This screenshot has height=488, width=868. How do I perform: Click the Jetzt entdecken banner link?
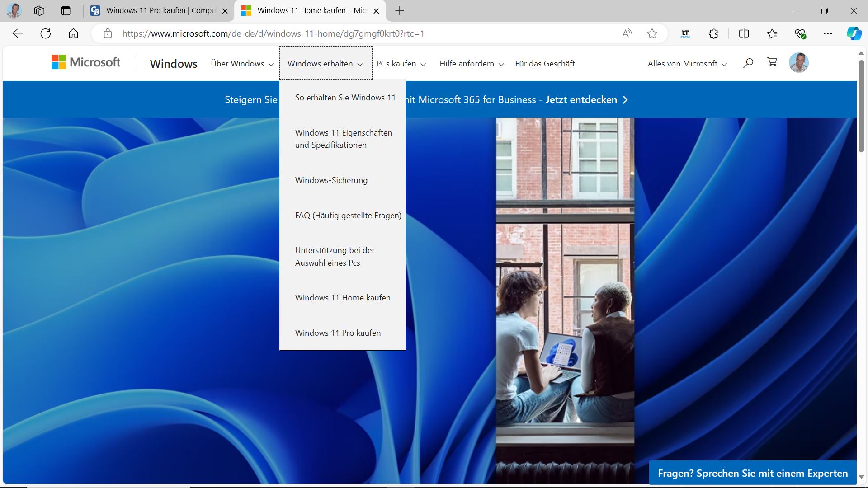(x=586, y=100)
